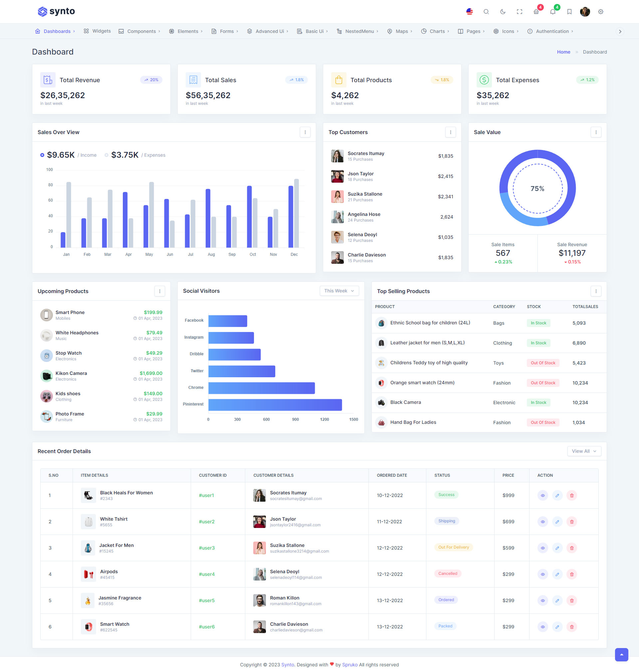Screen dimensions: 639x672
Task: Select the US flag language icon
Action: (469, 12)
